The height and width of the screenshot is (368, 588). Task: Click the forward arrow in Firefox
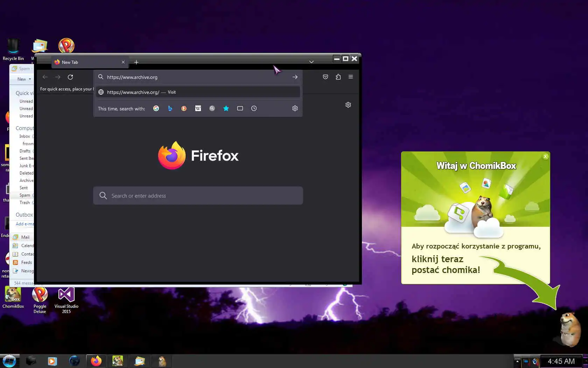click(58, 77)
